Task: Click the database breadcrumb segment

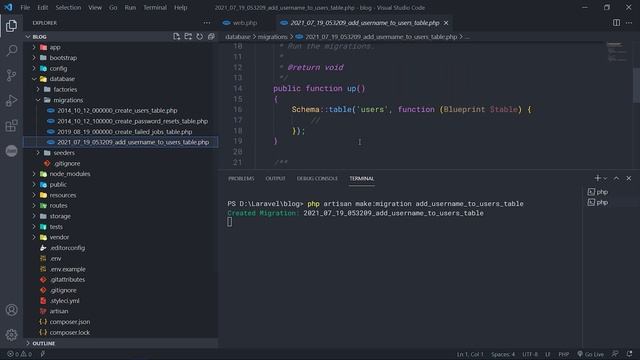Action: tap(238, 37)
